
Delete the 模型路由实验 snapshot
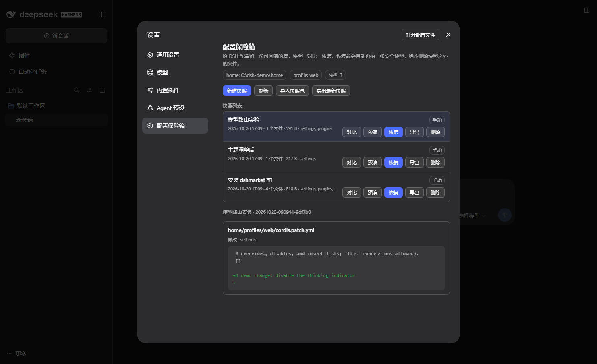coord(435,132)
